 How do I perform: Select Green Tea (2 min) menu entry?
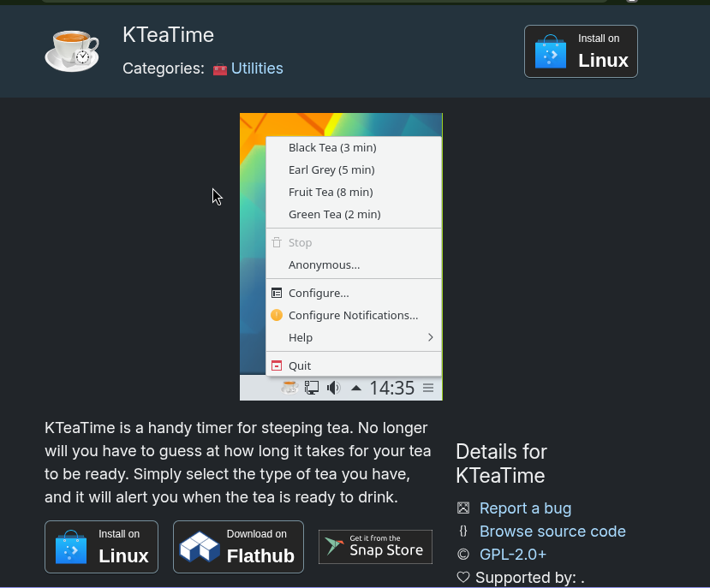click(354, 214)
